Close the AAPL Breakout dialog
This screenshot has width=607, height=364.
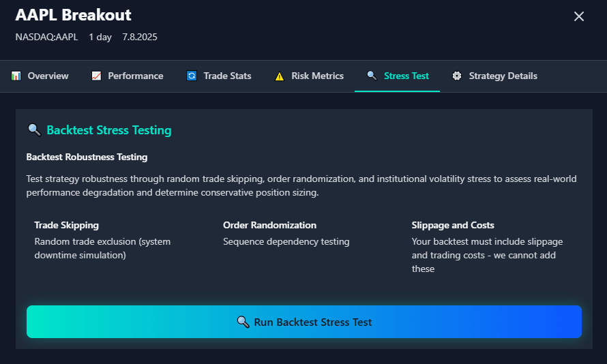pyautogui.click(x=579, y=16)
